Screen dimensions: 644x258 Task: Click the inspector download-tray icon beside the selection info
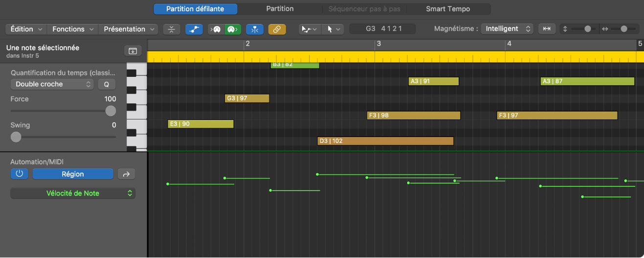(133, 51)
